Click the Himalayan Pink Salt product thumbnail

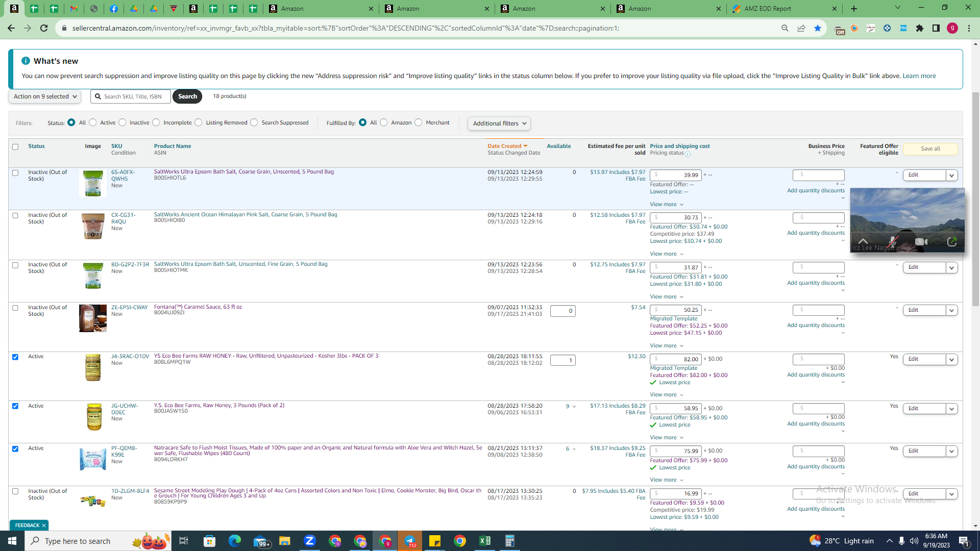(93, 227)
